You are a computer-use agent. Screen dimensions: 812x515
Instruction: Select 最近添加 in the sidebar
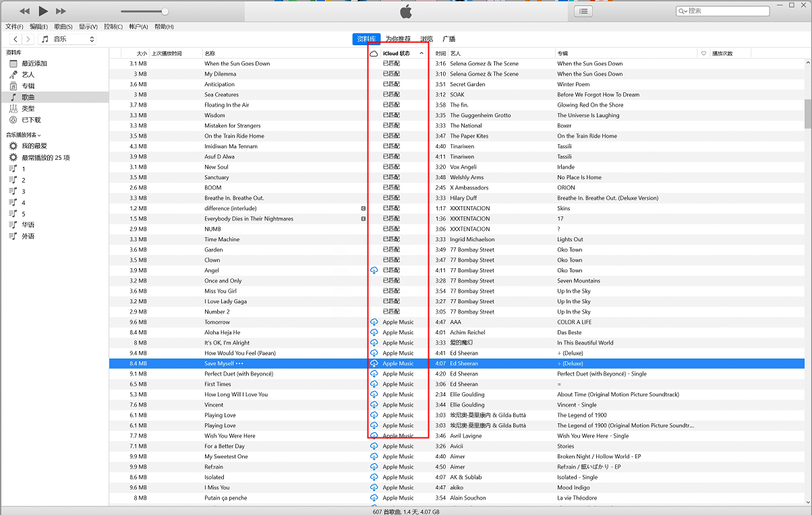[34, 63]
